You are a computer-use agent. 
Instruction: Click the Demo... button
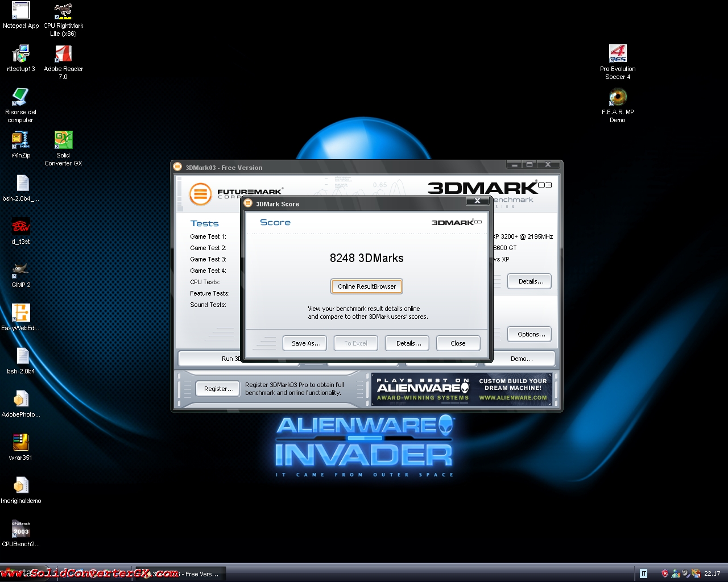pyautogui.click(x=522, y=359)
